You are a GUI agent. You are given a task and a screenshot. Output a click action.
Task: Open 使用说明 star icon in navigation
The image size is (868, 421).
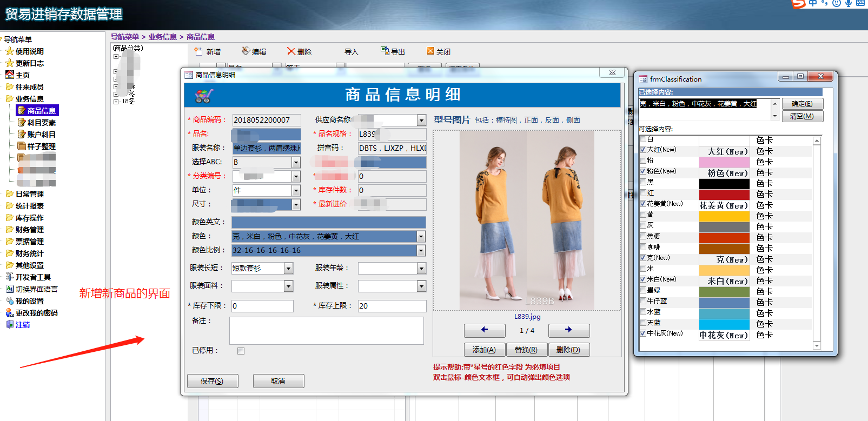click(10, 51)
